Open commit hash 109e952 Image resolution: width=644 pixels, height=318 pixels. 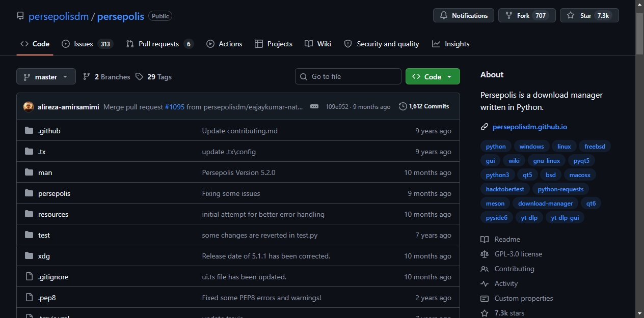click(x=337, y=107)
